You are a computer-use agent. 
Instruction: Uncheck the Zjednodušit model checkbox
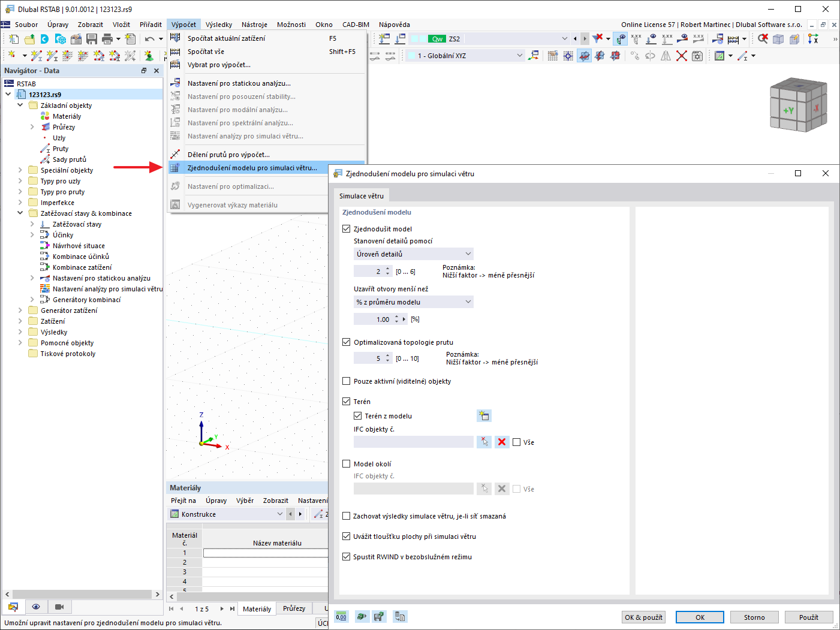point(347,228)
